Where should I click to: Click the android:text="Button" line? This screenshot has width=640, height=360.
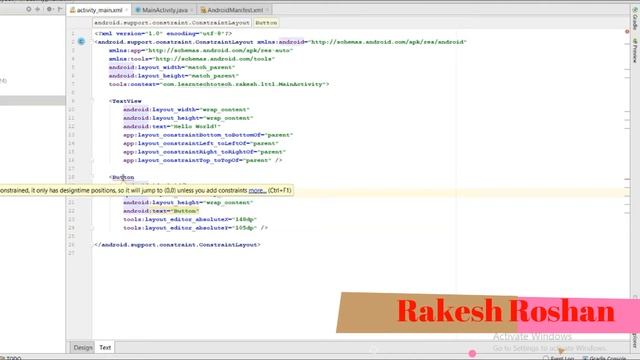[x=161, y=211]
